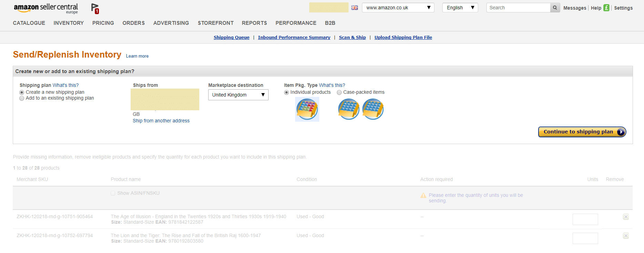This screenshot has width=644, height=253.
Task: Choose Individual products package type
Action: pyautogui.click(x=286, y=92)
